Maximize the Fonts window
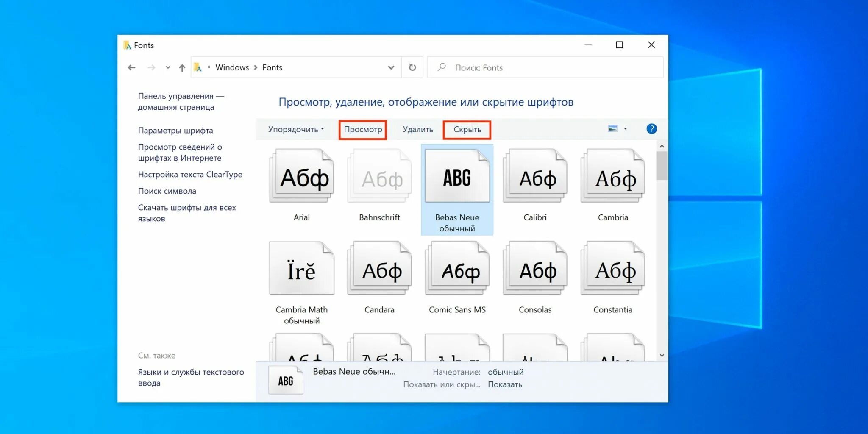Screen dimensions: 868x434 click(x=619, y=45)
